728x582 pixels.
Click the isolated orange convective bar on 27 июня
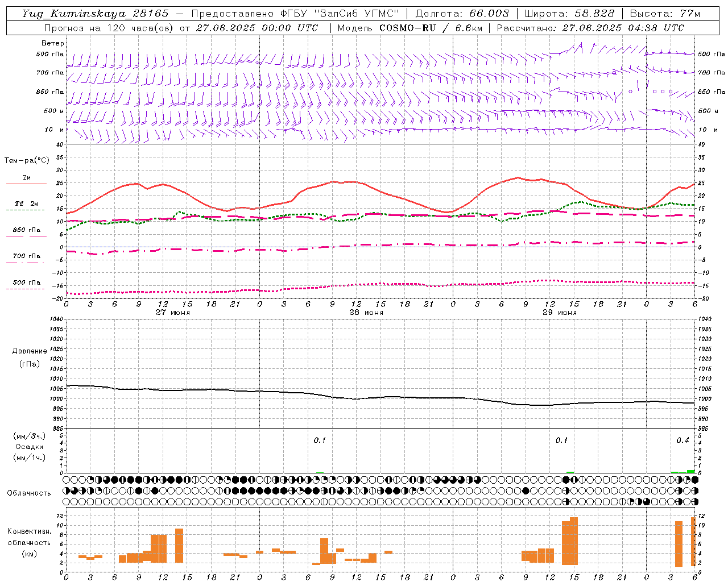pyautogui.click(x=179, y=546)
